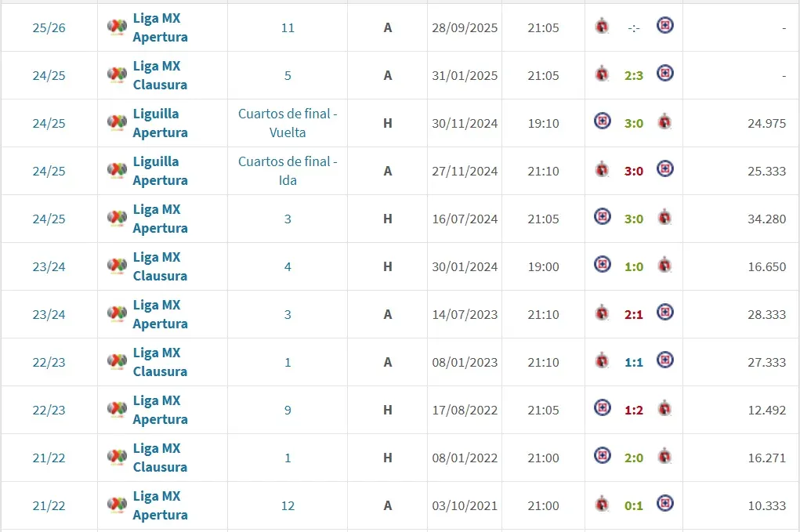Open the Cuartos de final - Vuelta round link
The image size is (800, 532).
(x=287, y=122)
